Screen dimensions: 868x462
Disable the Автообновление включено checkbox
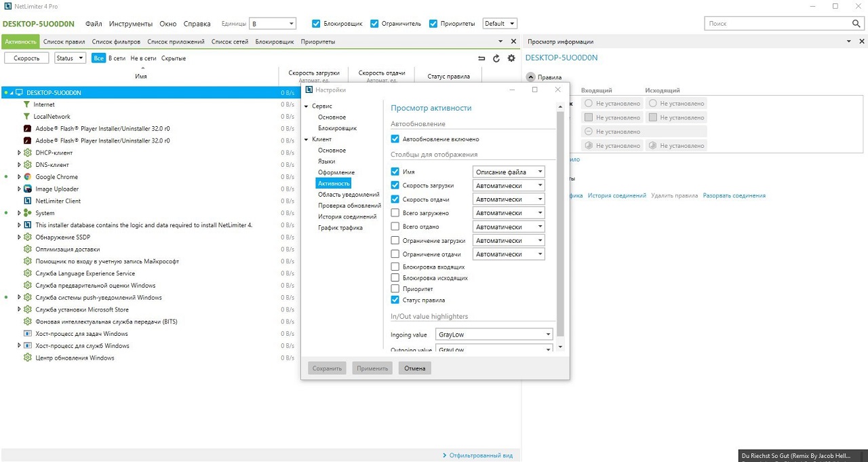[395, 139]
